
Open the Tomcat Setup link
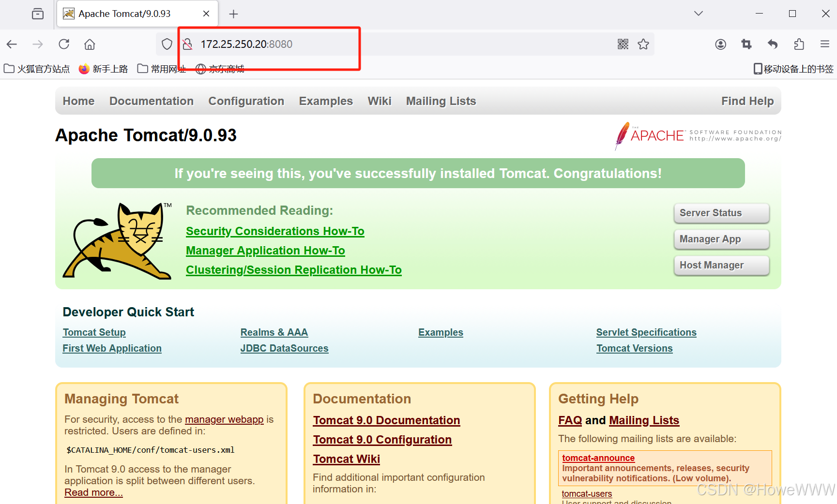(94, 332)
